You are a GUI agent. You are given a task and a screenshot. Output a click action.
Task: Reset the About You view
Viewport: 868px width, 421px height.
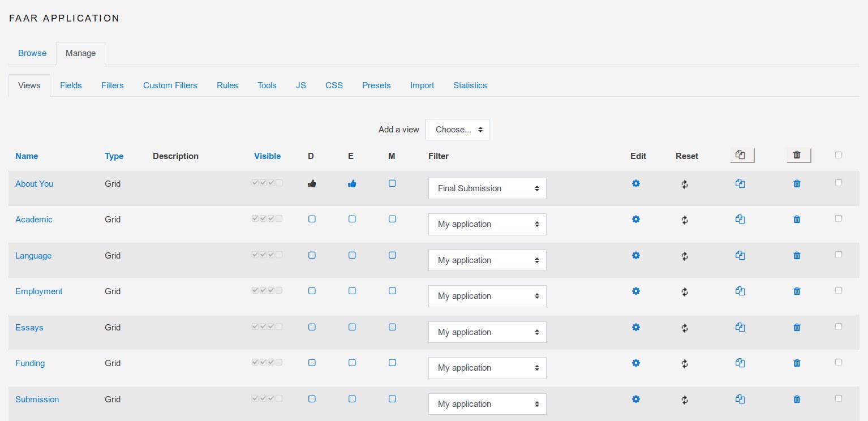point(684,184)
